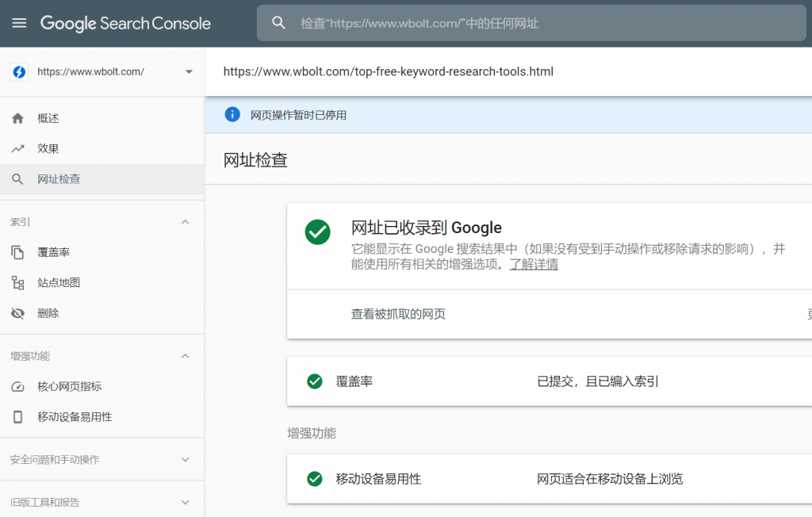Collapse the 索引 section

pos(186,222)
